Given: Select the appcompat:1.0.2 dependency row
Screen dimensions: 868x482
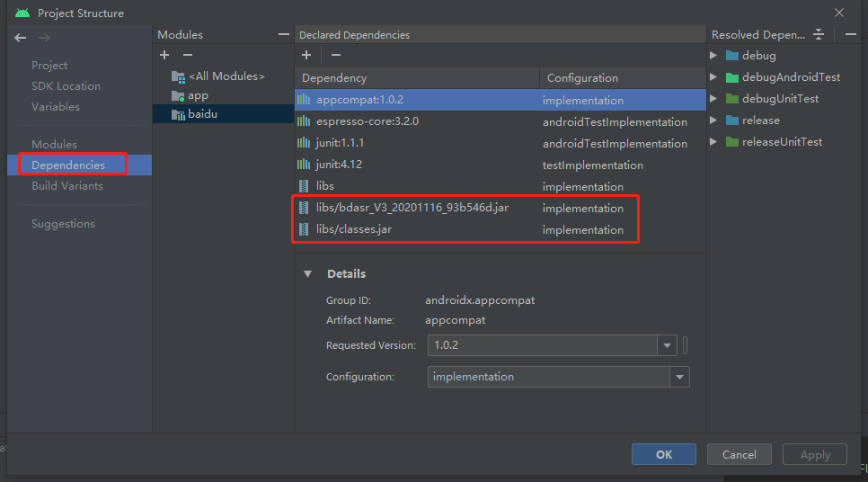Looking at the screenshot, I should (x=500, y=100).
